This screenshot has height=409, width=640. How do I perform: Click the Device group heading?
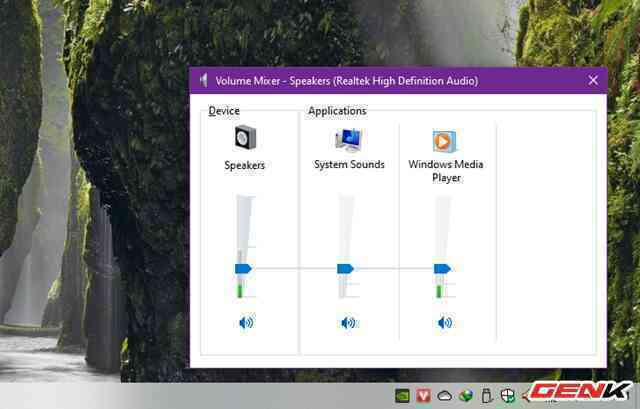[x=224, y=111]
